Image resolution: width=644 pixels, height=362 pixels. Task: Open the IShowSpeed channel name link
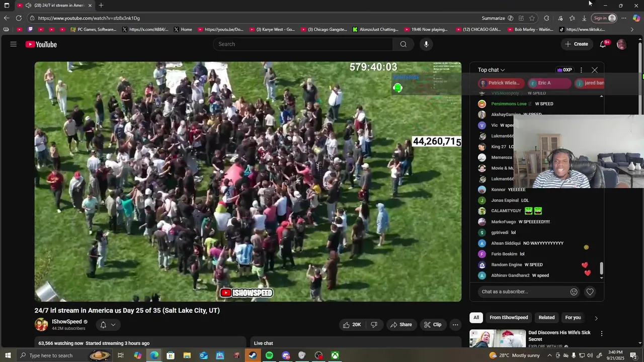67,322
